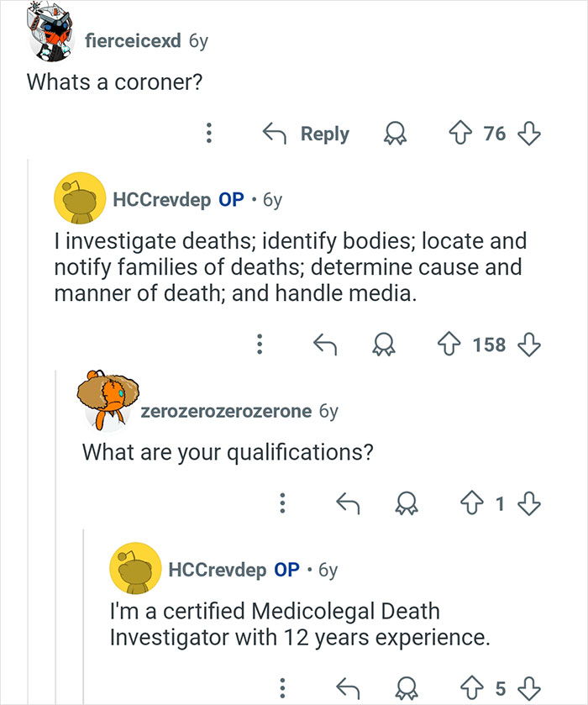588x705 pixels.
Task: Open the three-dot menu on fierceicexd's comment
Action: click(208, 134)
